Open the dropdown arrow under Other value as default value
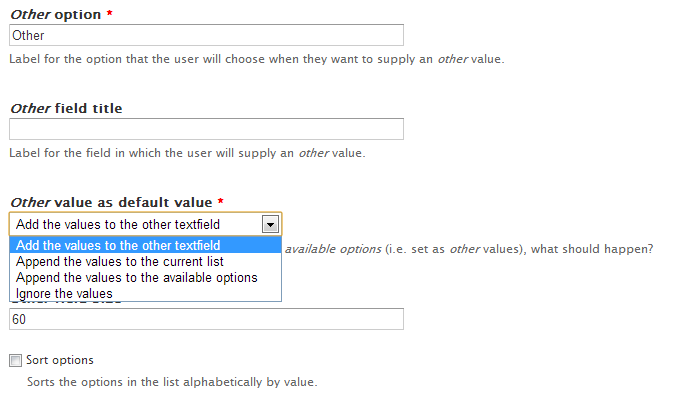 (x=270, y=224)
